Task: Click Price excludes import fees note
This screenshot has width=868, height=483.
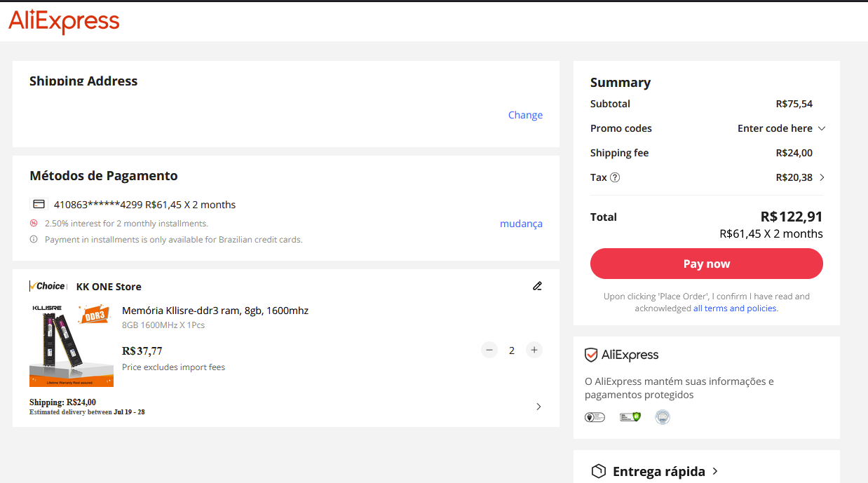Action: coord(173,367)
